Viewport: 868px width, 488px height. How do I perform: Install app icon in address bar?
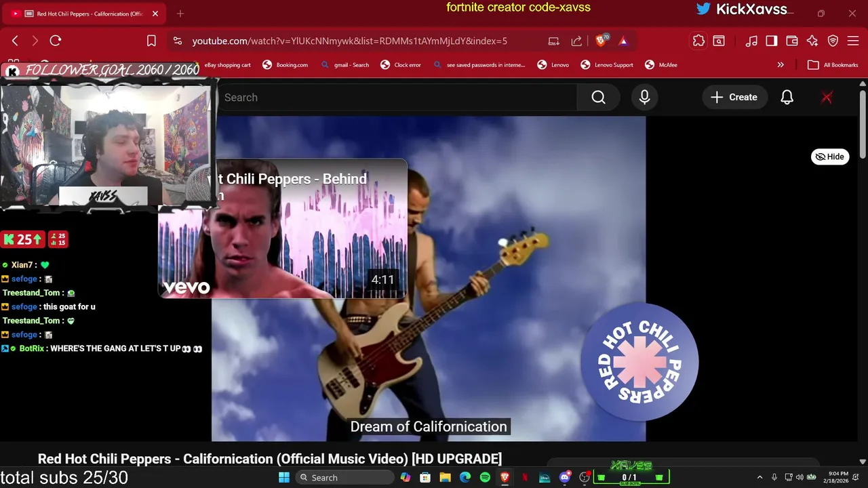click(x=554, y=41)
